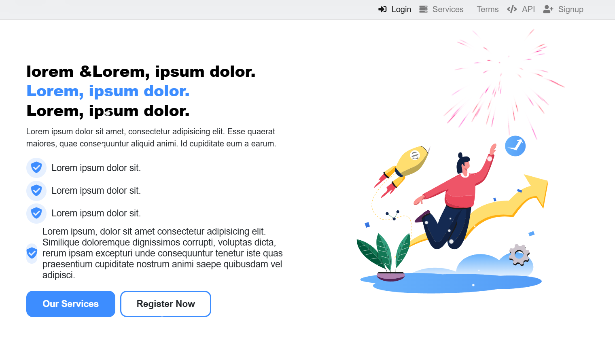Go to the Terms page link
This screenshot has width=615, height=364.
pos(488,9)
